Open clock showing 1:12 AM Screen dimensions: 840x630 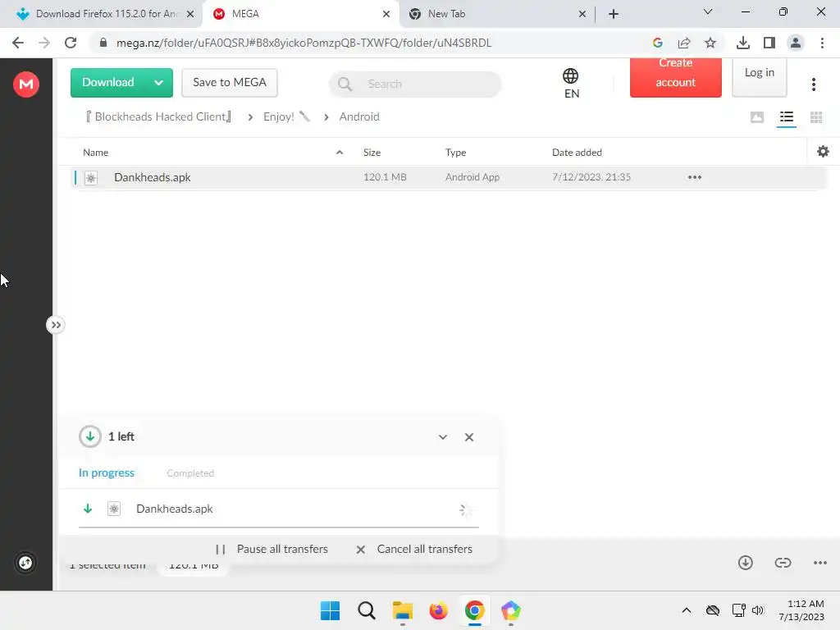click(x=801, y=610)
